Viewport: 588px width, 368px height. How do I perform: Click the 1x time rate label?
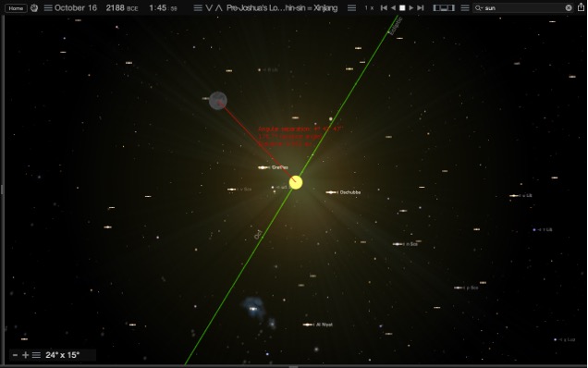[x=369, y=8]
